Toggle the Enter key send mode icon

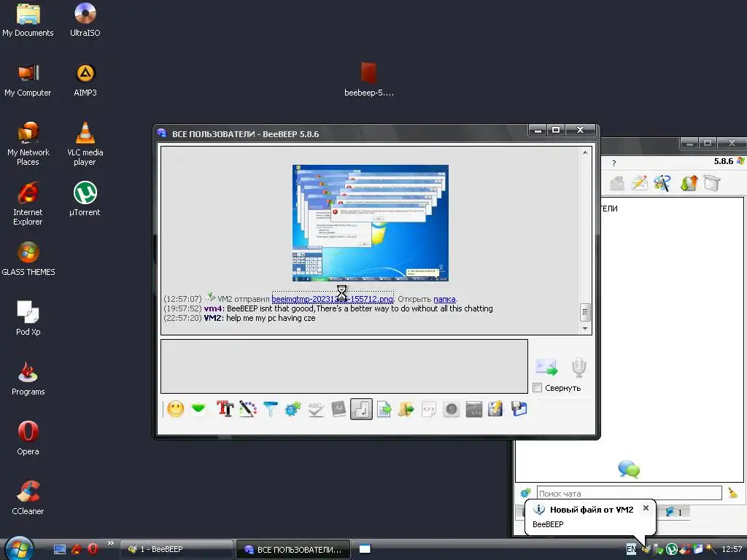[361, 409]
